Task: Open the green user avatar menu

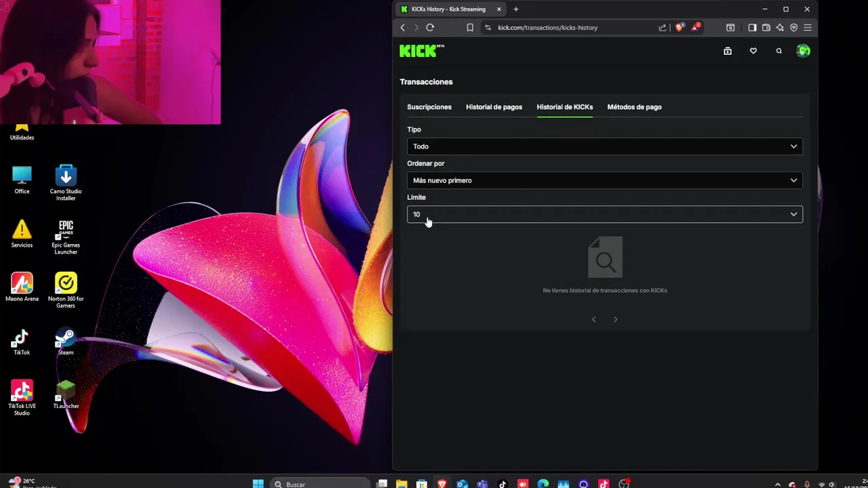Action: 804,51
